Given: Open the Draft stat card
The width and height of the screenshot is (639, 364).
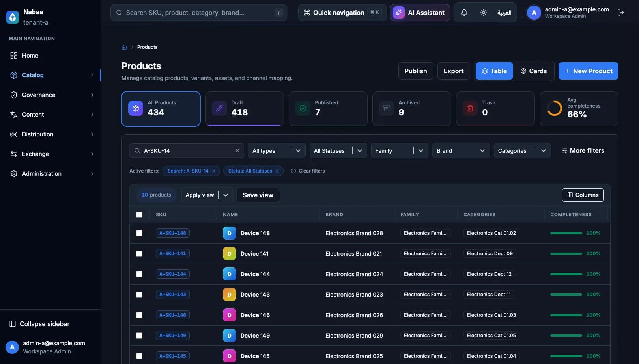Looking at the screenshot, I should 245,109.
